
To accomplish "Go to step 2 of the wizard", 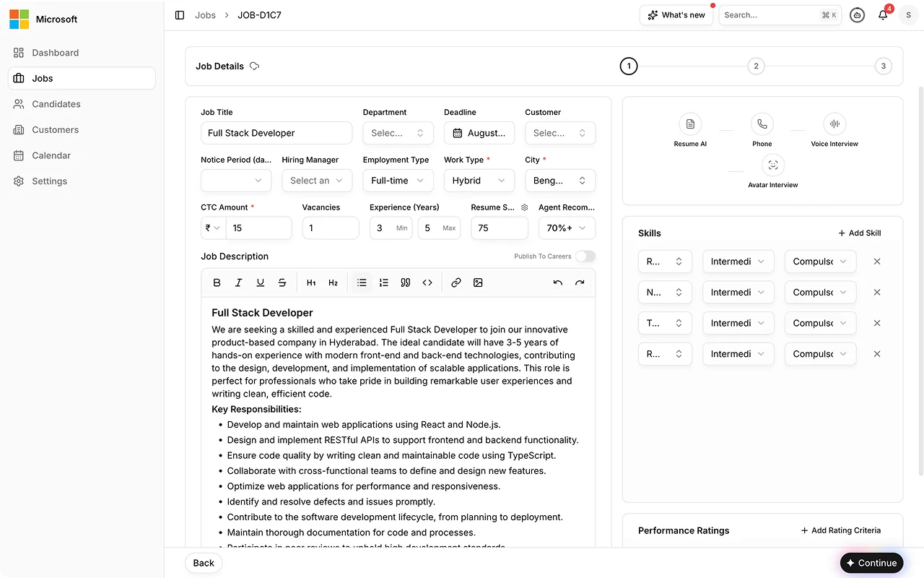I will click(756, 66).
